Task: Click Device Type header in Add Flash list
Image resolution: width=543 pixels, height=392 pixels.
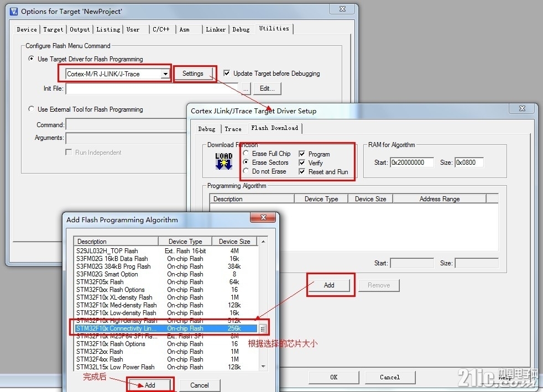Action: pos(185,242)
